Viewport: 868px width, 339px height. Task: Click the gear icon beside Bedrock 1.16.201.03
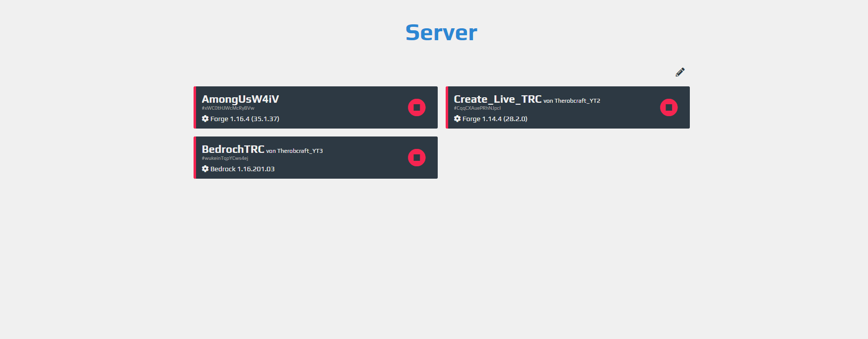click(205, 169)
